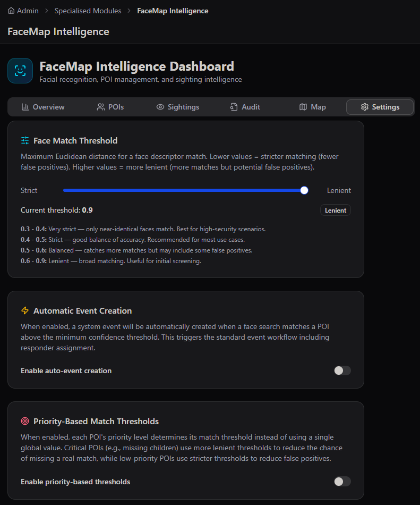
Task: Click the Priority-Based Match Thresholds heading
Action: (x=96, y=421)
